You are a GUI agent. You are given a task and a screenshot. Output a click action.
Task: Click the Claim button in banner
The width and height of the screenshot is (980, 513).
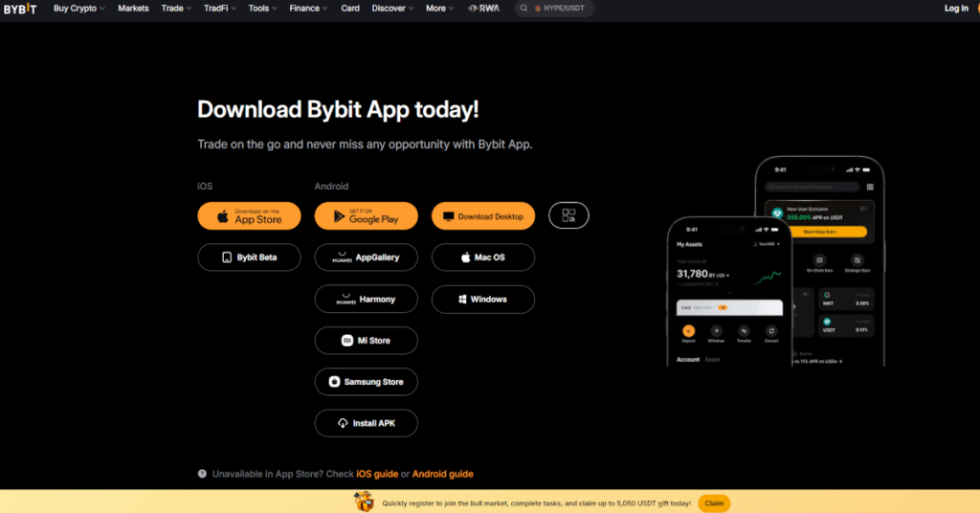click(x=714, y=503)
